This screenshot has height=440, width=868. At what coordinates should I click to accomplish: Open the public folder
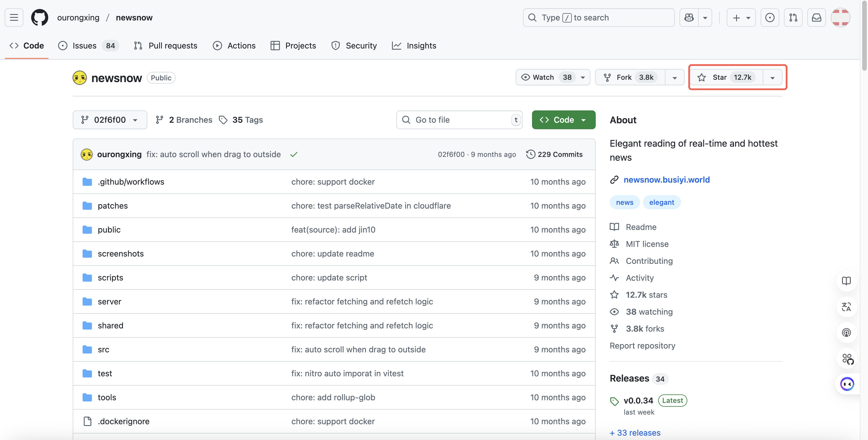pos(109,230)
